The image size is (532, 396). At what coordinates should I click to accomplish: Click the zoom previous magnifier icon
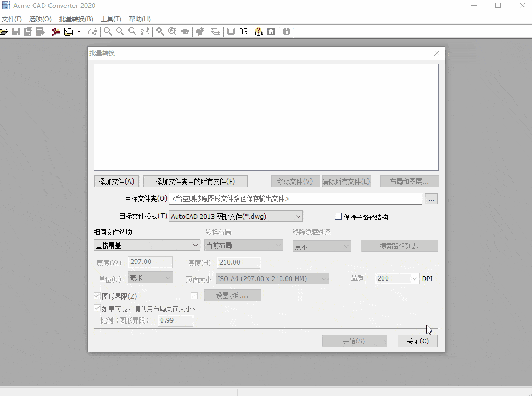click(x=173, y=31)
